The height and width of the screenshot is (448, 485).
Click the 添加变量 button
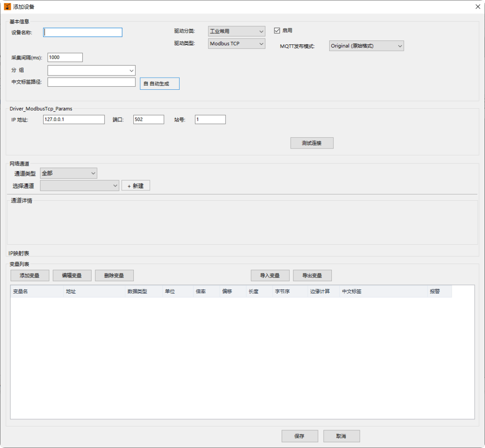(30, 276)
